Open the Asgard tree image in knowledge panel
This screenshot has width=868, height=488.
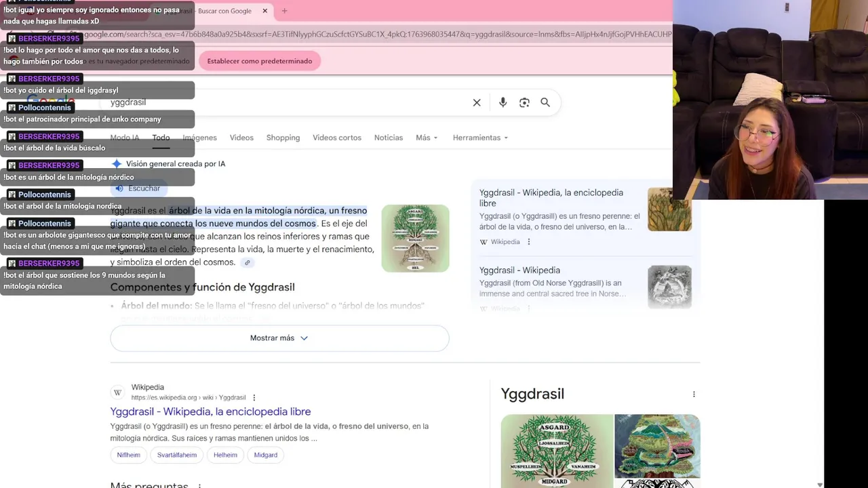557,451
